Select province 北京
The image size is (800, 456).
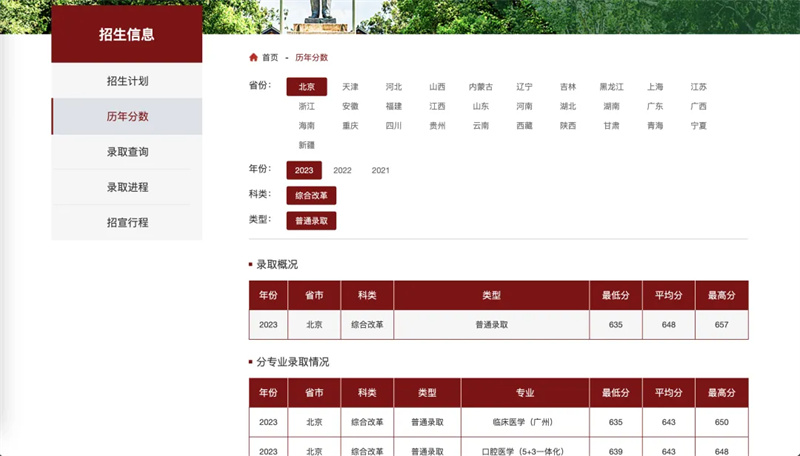(307, 87)
